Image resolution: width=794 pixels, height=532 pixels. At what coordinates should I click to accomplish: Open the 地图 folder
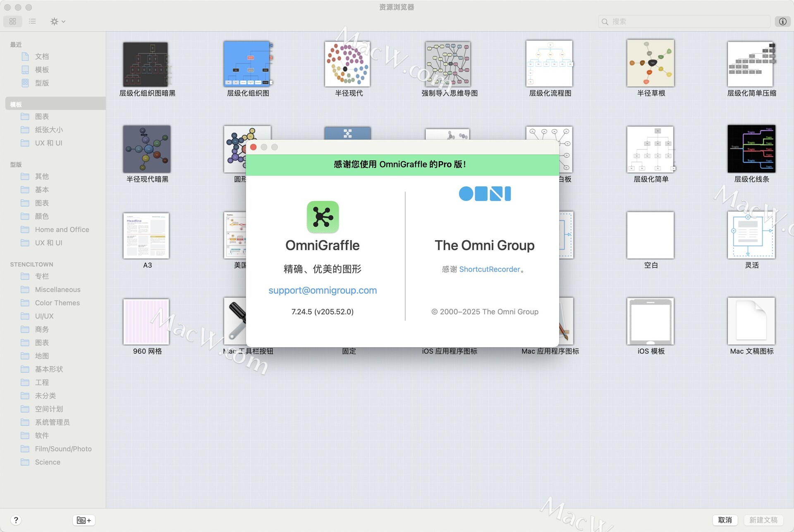click(x=42, y=356)
